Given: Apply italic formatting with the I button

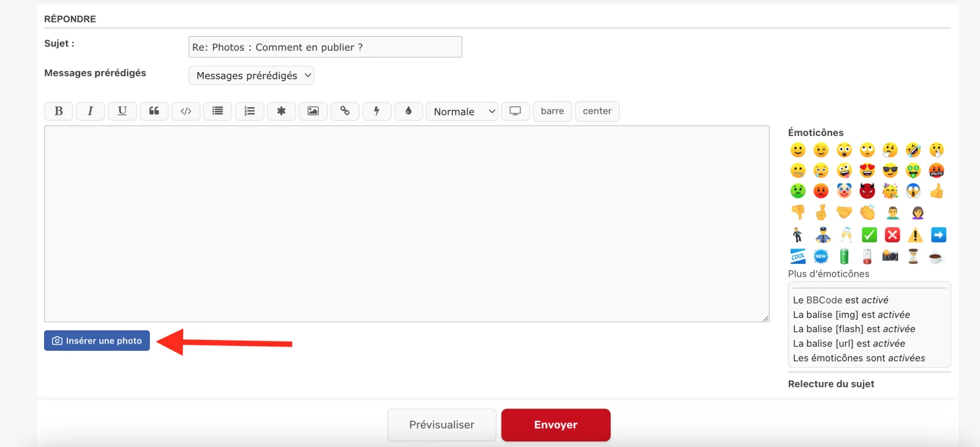Looking at the screenshot, I should click(x=90, y=111).
